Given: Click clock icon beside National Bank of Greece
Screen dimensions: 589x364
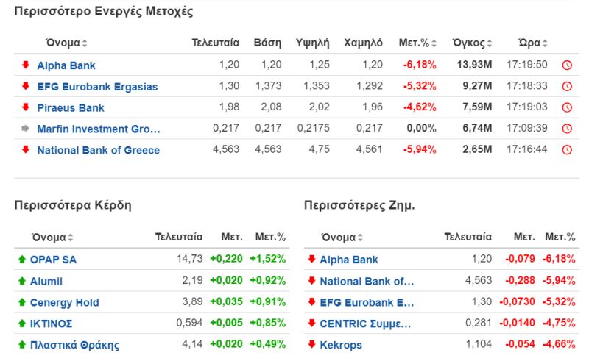Looking at the screenshot, I should 566,151.
